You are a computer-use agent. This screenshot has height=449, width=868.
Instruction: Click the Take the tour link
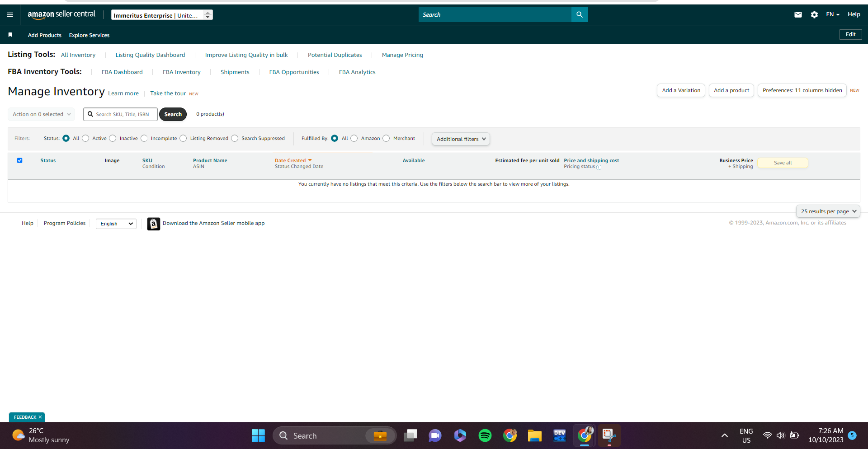point(168,94)
